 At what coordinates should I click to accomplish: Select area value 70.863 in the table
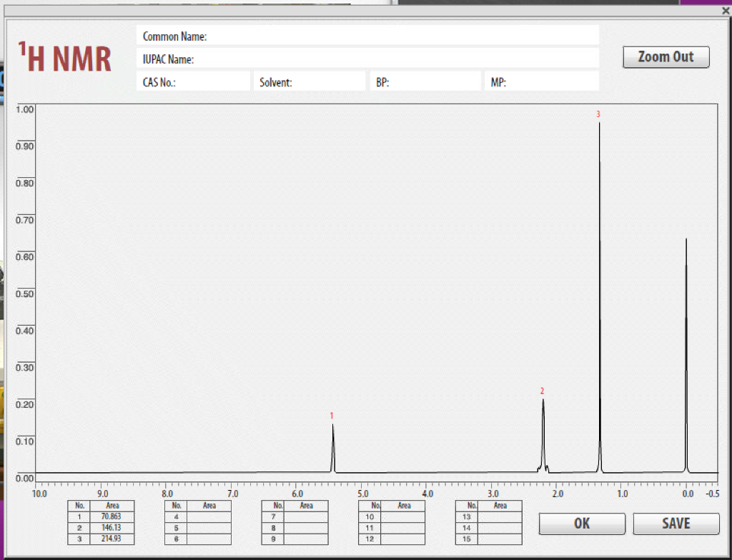coord(112,516)
